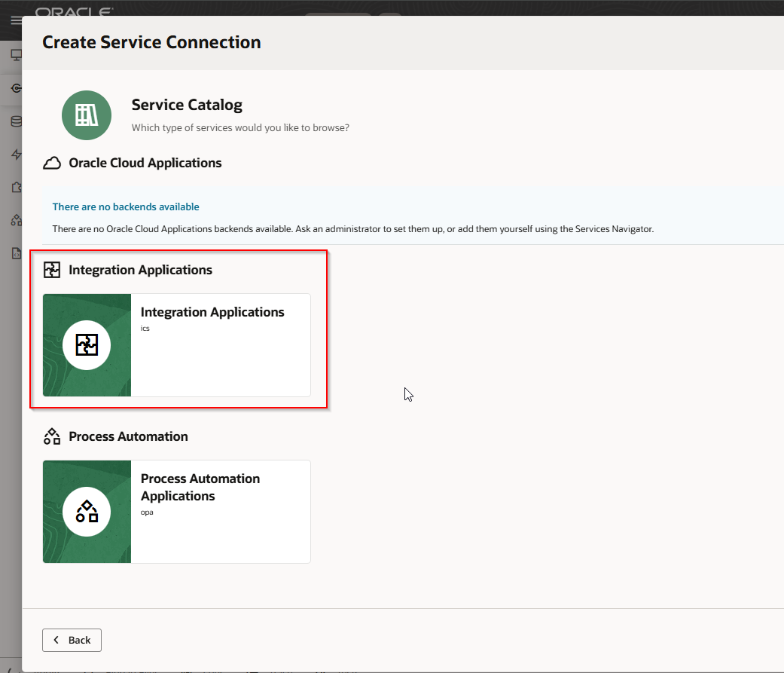Click the cloud icon beside Oracle Cloud Applications

click(x=52, y=163)
